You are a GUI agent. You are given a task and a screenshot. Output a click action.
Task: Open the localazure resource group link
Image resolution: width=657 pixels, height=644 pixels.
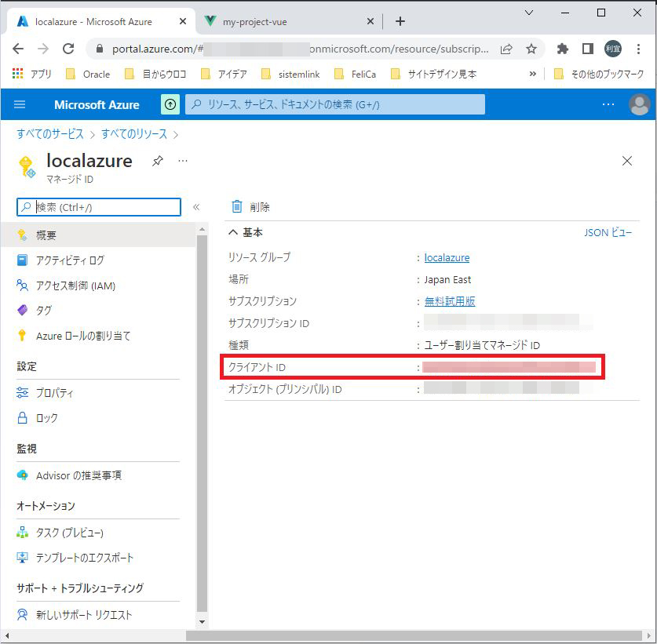pyautogui.click(x=447, y=258)
